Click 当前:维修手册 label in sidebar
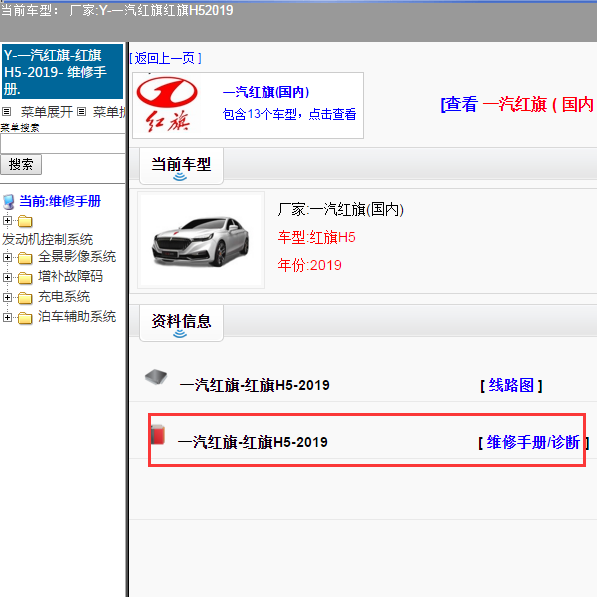Screen dimensions: 597x597 click(x=60, y=201)
